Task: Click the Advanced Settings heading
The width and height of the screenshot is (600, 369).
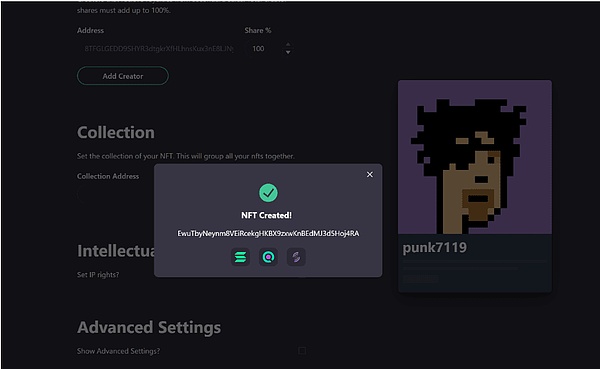Action: pos(149,328)
